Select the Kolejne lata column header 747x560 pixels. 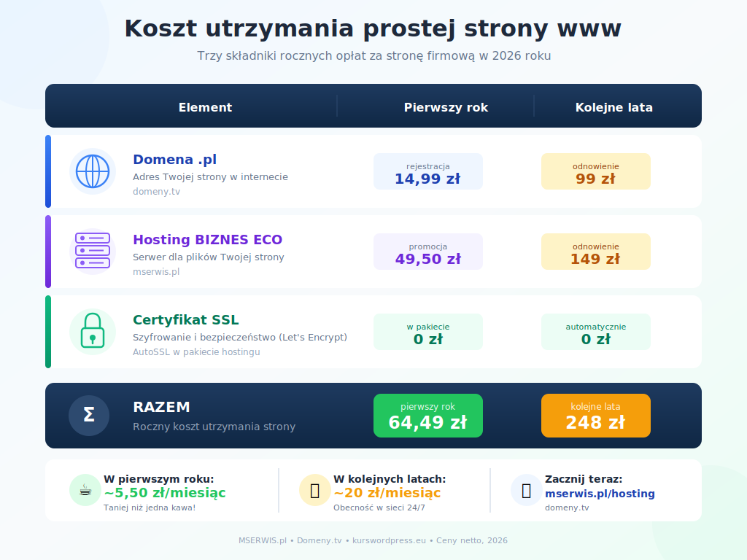614,106
